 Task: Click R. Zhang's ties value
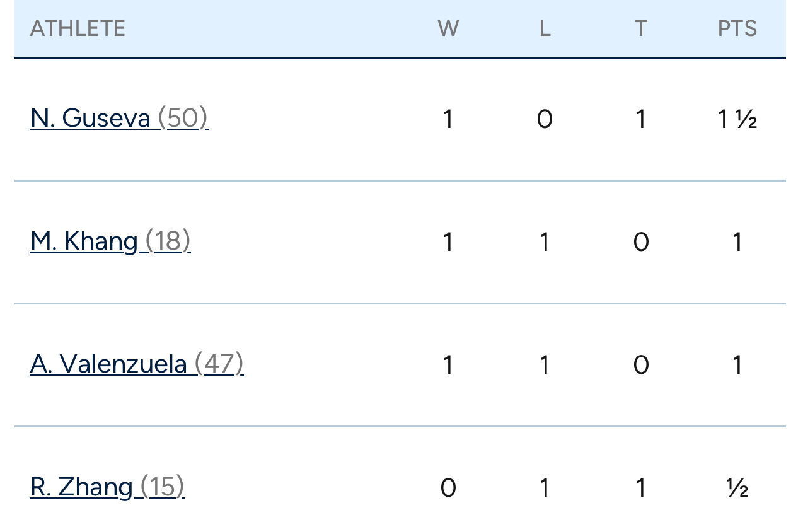click(641, 488)
